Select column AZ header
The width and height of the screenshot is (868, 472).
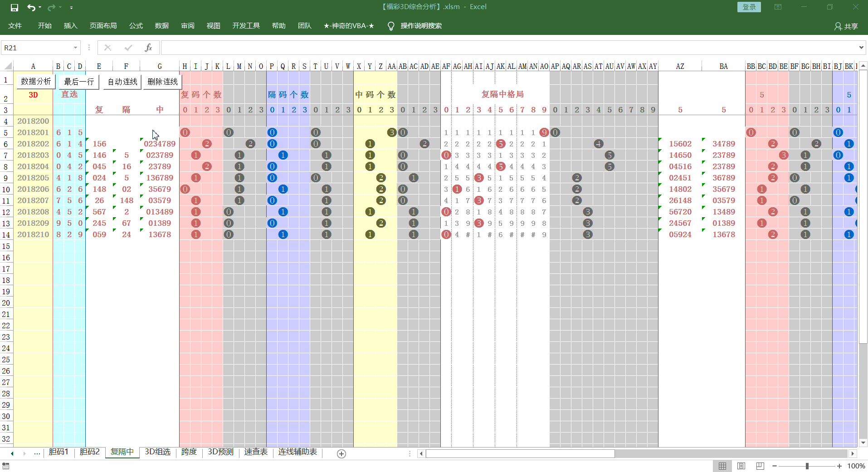[680, 66]
